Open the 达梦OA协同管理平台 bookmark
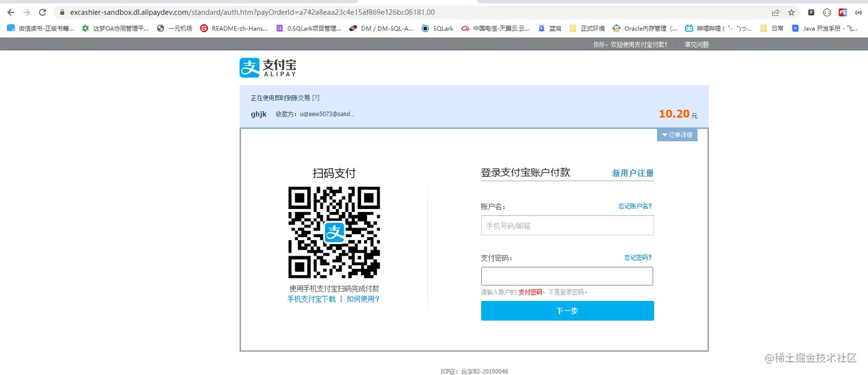Viewport: 868px width, 375px height. tap(115, 28)
